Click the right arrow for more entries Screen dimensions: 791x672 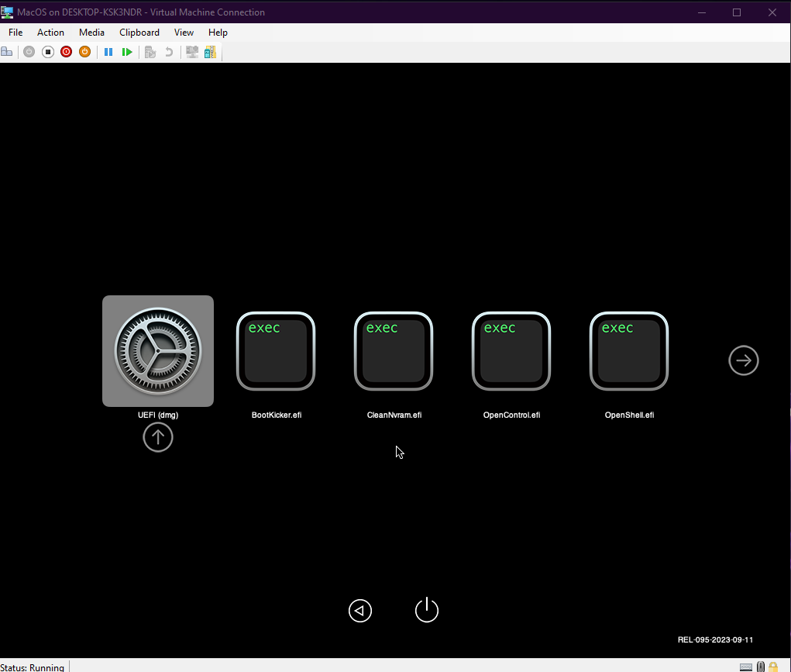[744, 360]
